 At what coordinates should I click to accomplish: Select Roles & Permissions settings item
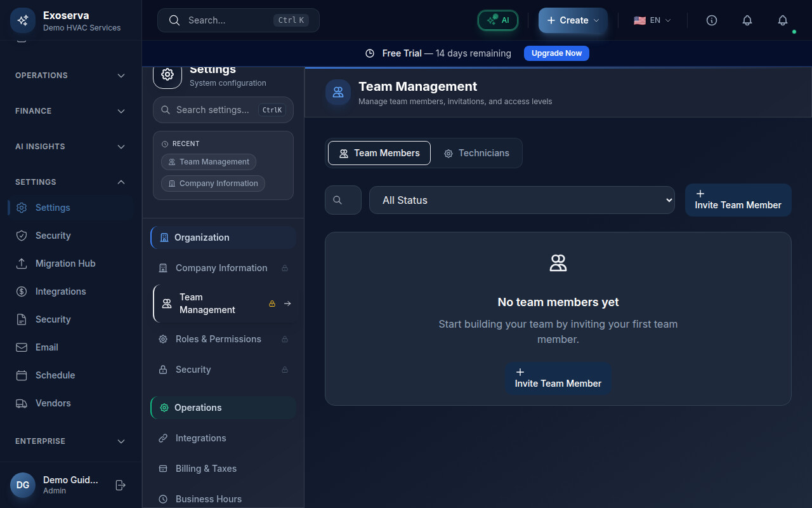[218, 339]
